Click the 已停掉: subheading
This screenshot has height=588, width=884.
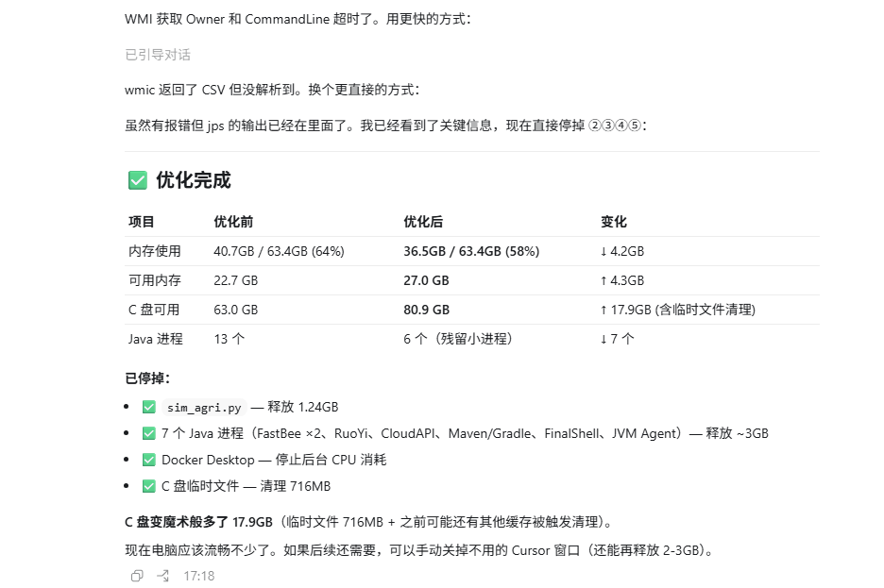coord(147,378)
